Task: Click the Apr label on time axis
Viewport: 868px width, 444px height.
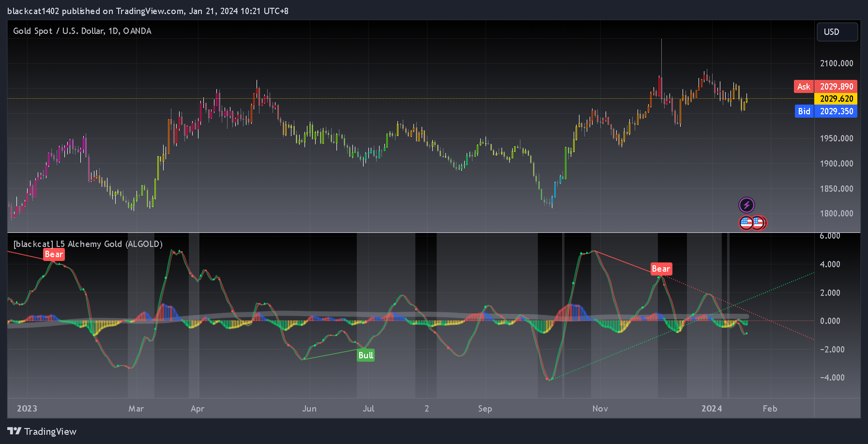Action: (198, 409)
